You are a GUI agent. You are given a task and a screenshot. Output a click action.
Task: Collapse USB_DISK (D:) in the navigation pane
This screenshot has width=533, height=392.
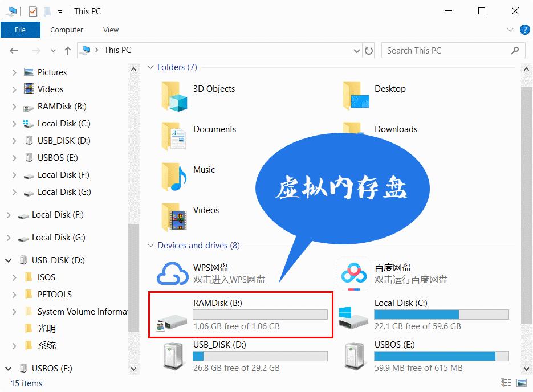(x=7, y=260)
